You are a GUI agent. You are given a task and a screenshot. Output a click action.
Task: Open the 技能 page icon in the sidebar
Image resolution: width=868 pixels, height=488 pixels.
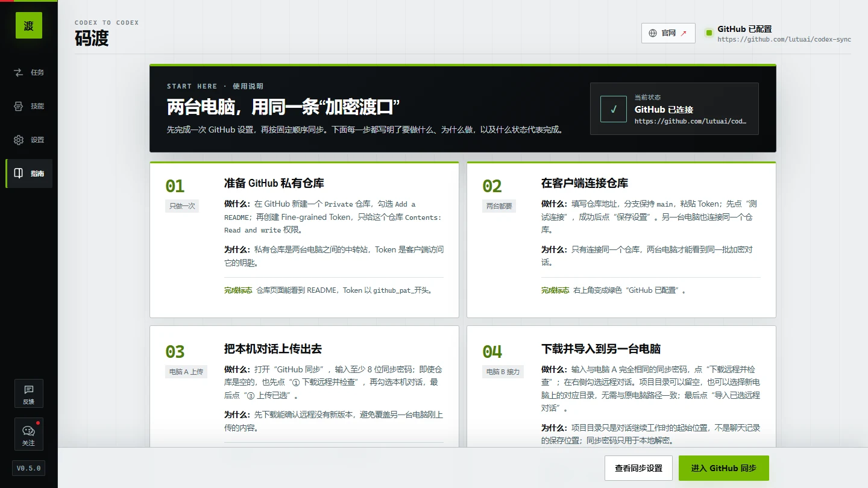tap(19, 106)
